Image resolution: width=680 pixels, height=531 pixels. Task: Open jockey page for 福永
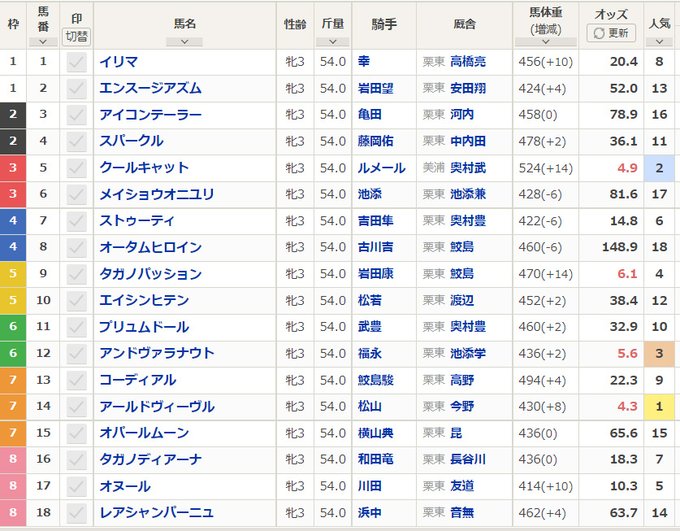click(369, 353)
